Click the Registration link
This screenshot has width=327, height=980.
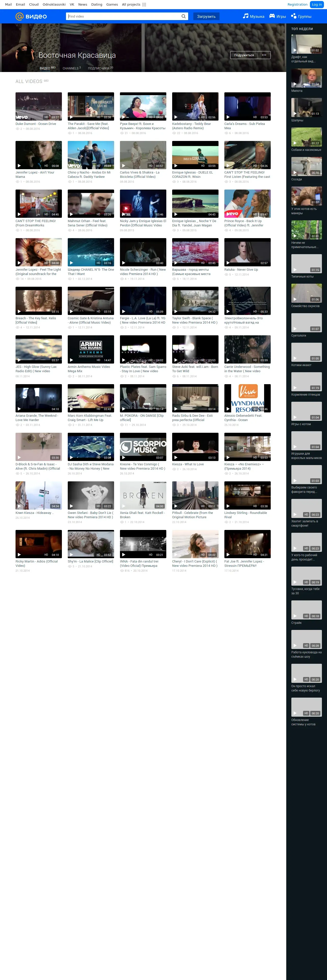click(x=297, y=5)
